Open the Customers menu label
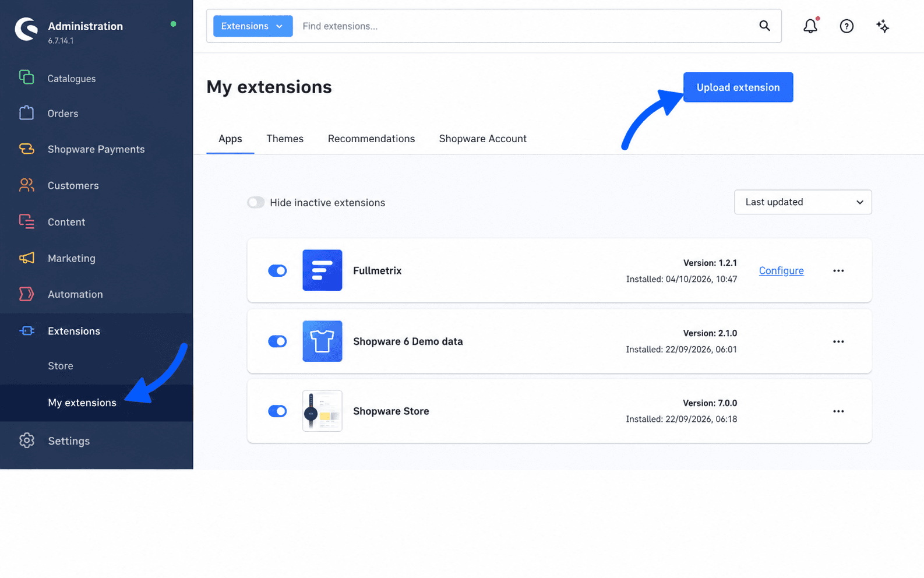Screen dimensions: 924x578 tap(73, 185)
